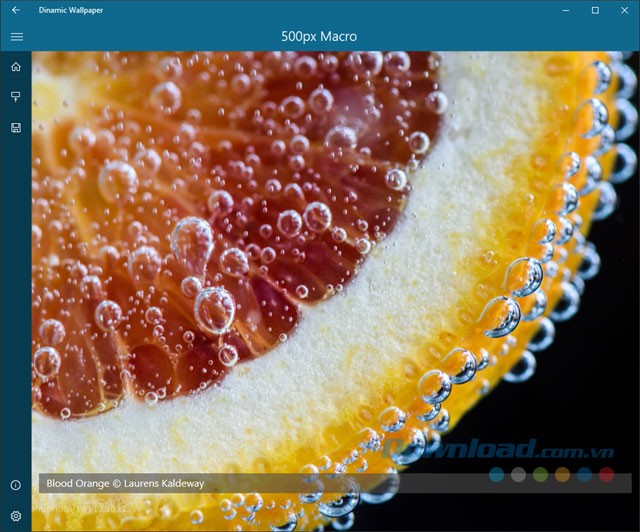Go to the Home page
The width and height of the screenshot is (640, 532).
[x=16, y=67]
